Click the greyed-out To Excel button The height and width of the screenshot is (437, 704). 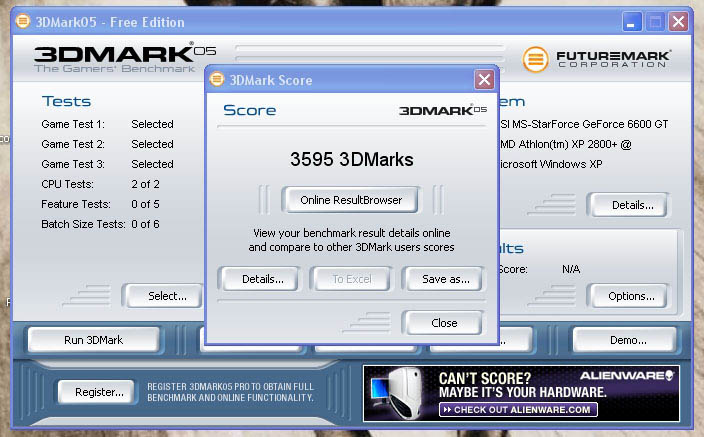[352, 279]
